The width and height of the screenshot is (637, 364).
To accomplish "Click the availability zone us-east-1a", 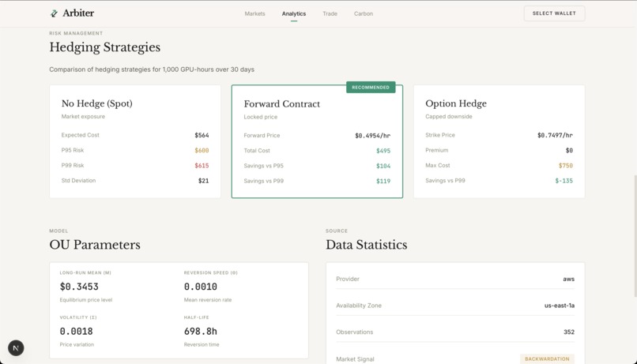I will (560, 306).
